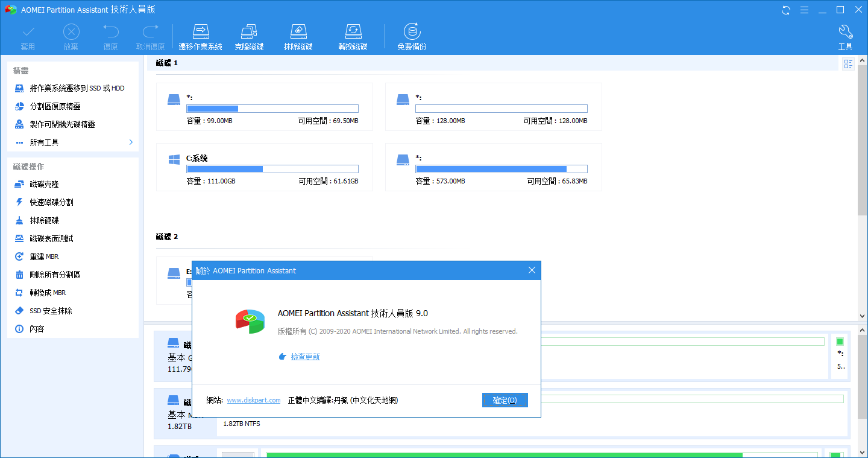Image resolution: width=868 pixels, height=458 pixels.
Task: Select 抹除硬碟 operation
Action: (x=73, y=220)
